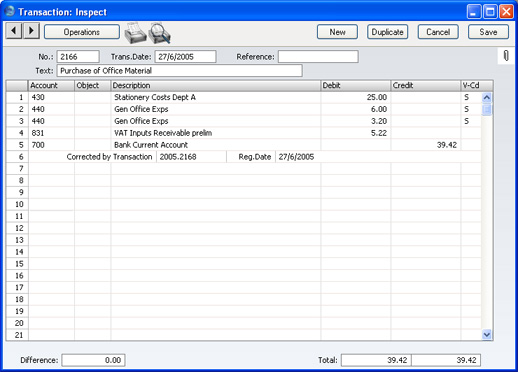Viewport: 518px width, 372px height.
Task: Click the Bank Current Account credit cell 39.42
Action: click(x=425, y=145)
